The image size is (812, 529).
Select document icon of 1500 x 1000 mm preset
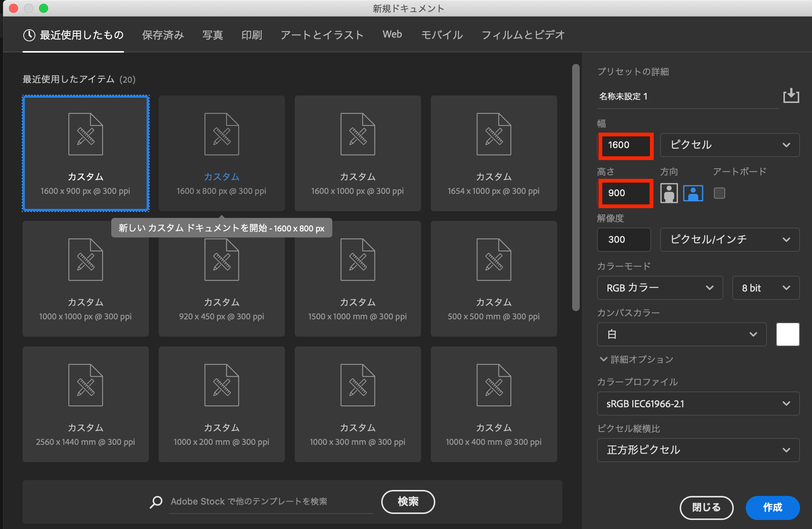coord(358,260)
